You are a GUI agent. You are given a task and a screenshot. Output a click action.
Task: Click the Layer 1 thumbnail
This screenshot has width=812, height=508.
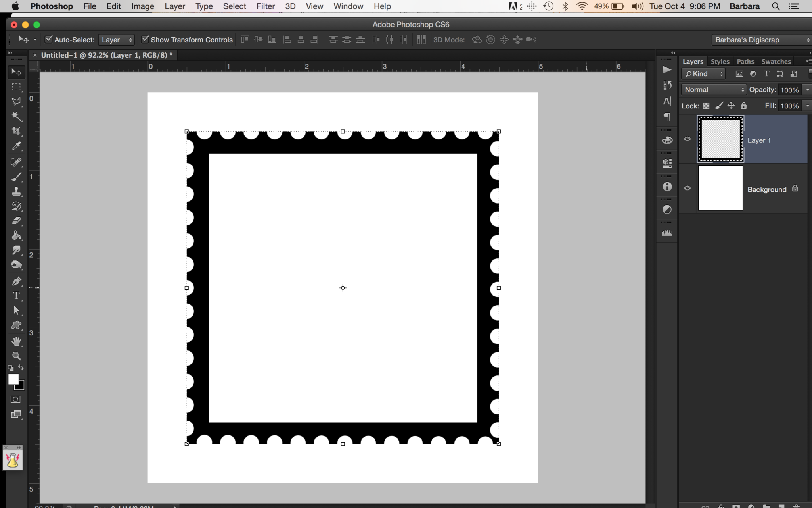720,139
